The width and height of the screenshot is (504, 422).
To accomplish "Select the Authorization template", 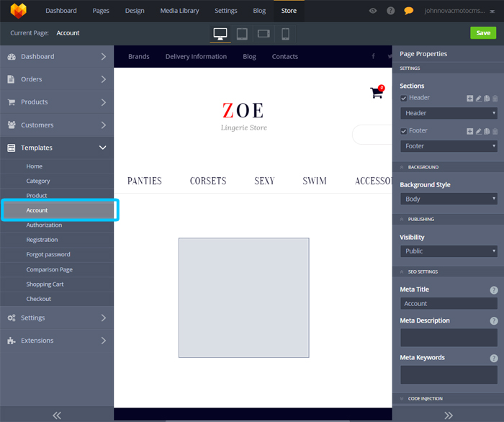I will pyautogui.click(x=57, y=225).
